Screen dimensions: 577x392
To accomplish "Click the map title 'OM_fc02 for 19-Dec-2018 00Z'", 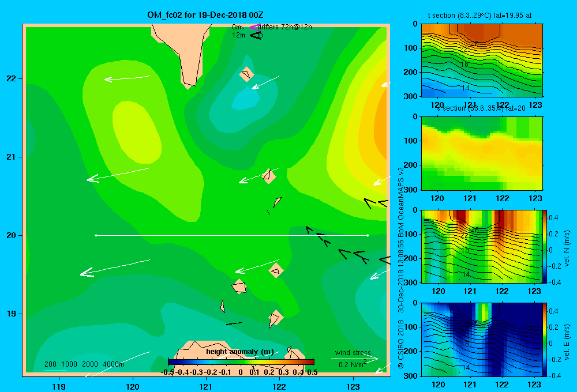I will coord(205,15).
